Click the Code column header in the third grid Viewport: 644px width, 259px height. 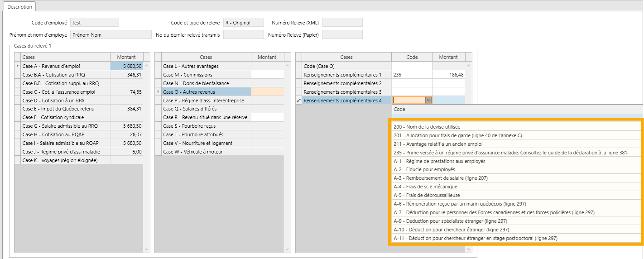click(x=412, y=57)
